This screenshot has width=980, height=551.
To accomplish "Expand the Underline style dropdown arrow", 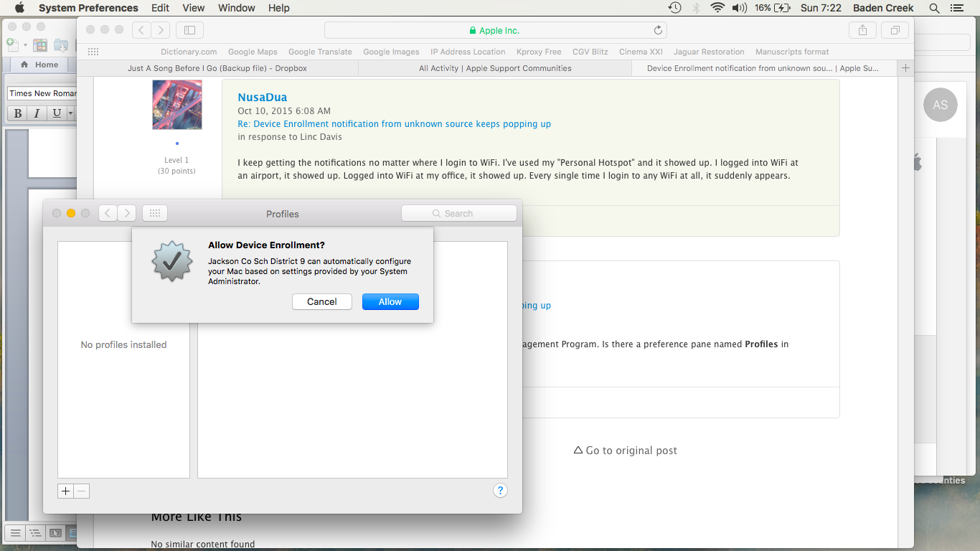I will click(x=70, y=113).
